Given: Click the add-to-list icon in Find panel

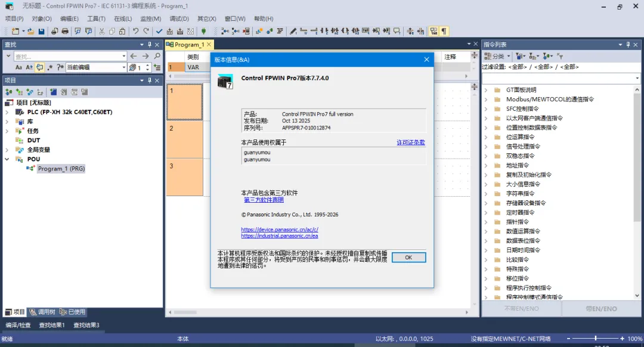Looking at the screenshot, I should point(157,67).
